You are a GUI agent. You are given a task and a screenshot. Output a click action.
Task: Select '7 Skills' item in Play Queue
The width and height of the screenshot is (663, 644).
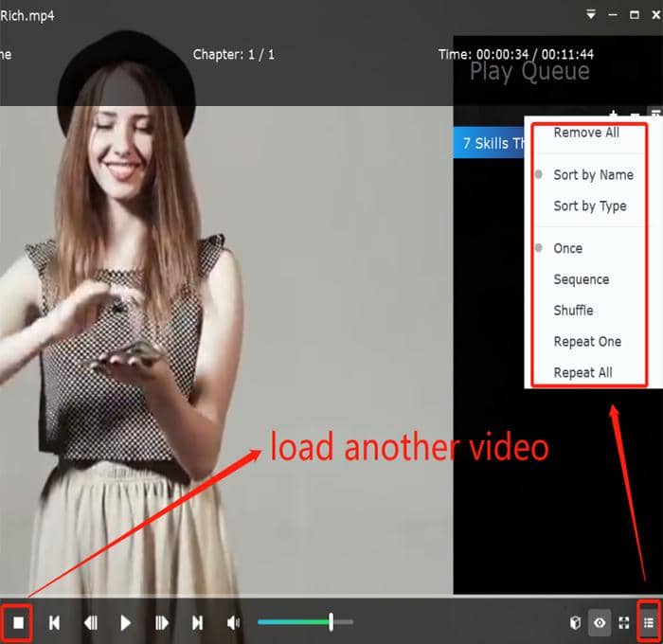pyautogui.click(x=491, y=144)
